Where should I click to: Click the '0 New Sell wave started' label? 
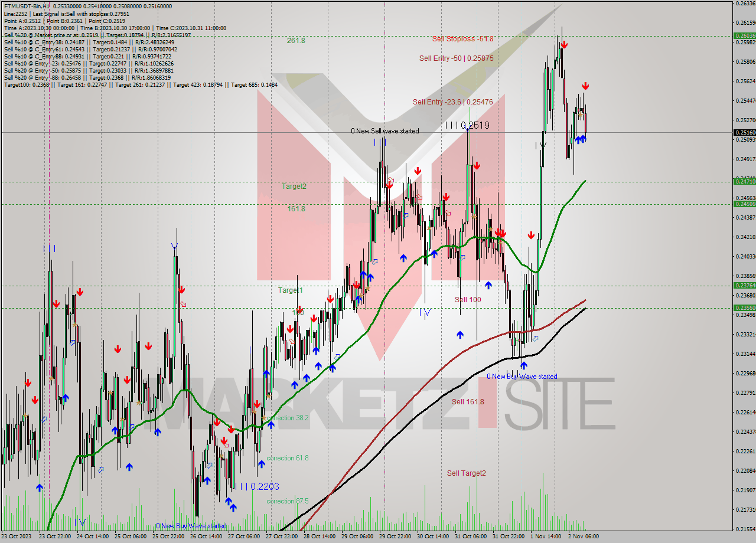385,131
